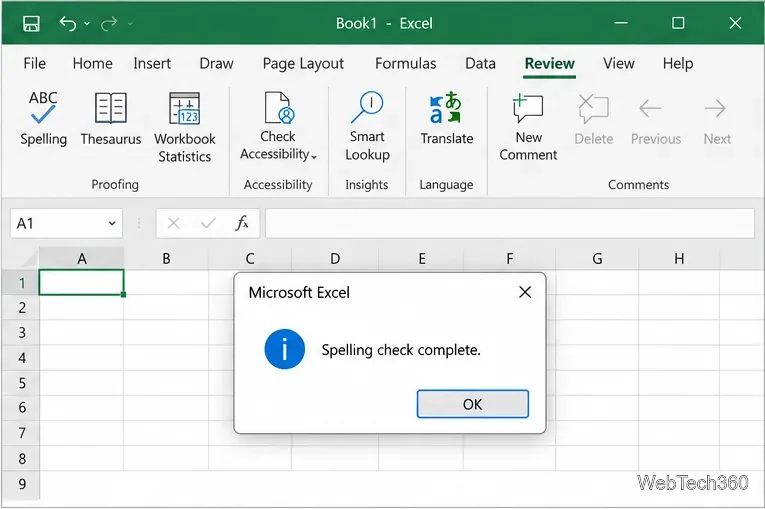This screenshot has height=509, width=765.
Task: Select row 7 header
Action: pos(21,433)
